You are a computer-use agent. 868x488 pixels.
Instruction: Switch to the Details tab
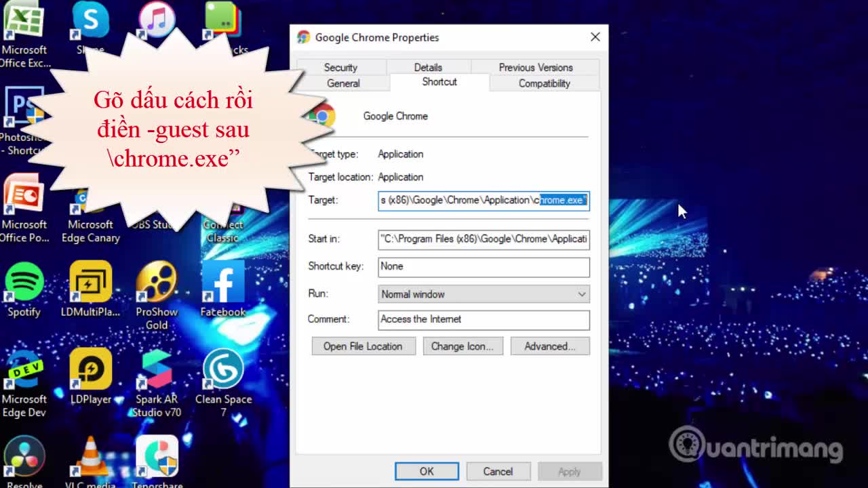pos(428,67)
